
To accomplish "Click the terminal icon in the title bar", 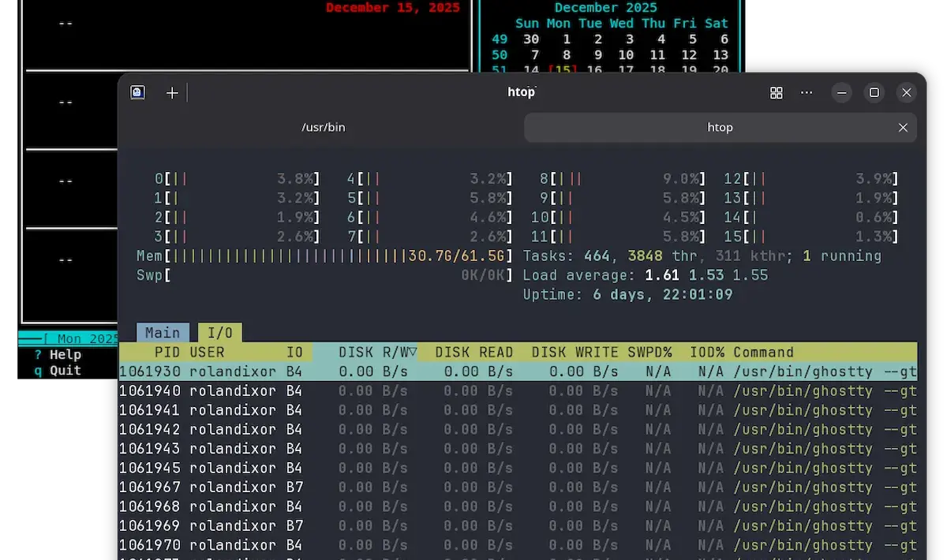I will [138, 92].
